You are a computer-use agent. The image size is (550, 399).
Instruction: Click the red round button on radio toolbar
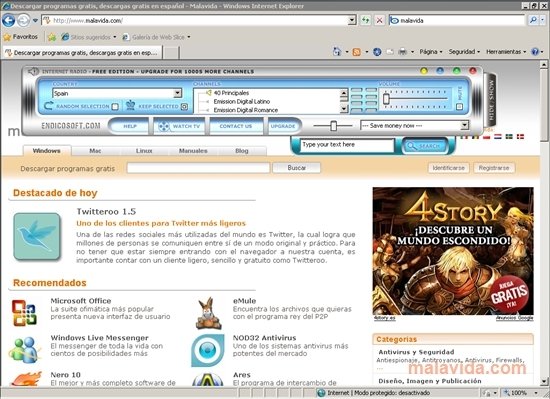tap(473, 71)
